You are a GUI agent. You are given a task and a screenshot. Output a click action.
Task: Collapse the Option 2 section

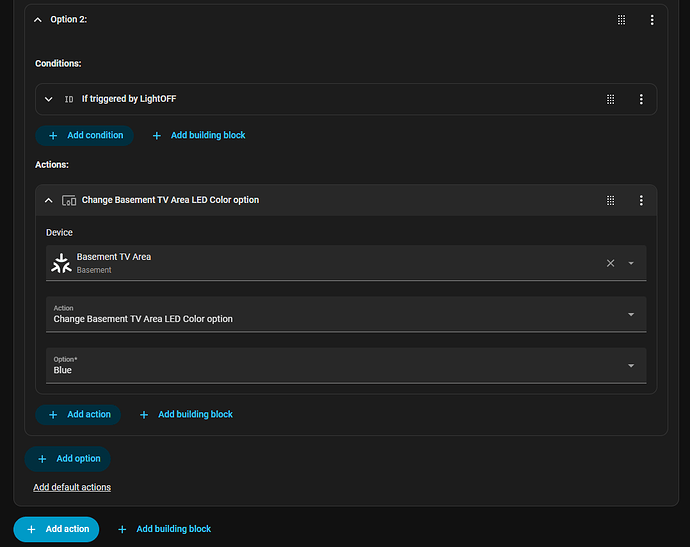[x=38, y=20]
